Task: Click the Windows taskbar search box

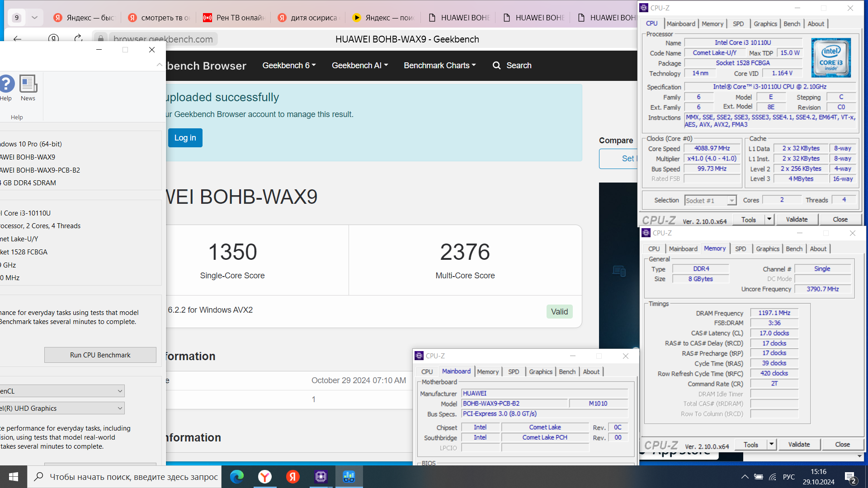Action: [125, 477]
